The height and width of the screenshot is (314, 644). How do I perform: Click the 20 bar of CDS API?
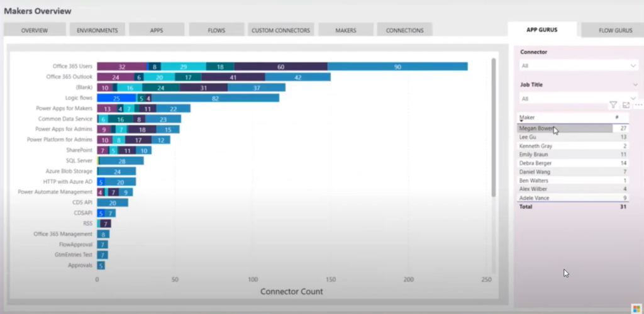pyautogui.click(x=113, y=203)
